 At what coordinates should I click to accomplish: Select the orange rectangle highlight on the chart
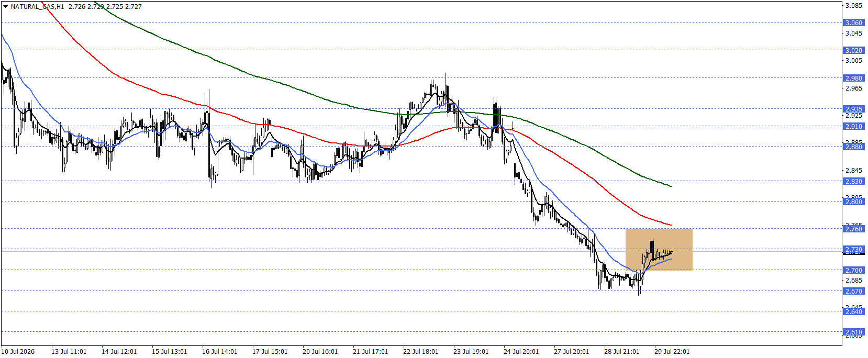659,250
